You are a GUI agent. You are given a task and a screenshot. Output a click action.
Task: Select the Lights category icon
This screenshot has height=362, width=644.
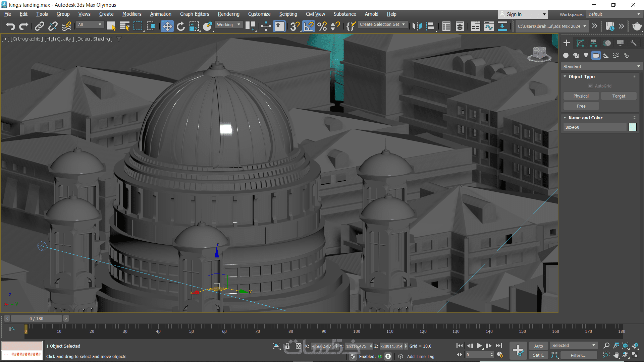pos(586,55)
